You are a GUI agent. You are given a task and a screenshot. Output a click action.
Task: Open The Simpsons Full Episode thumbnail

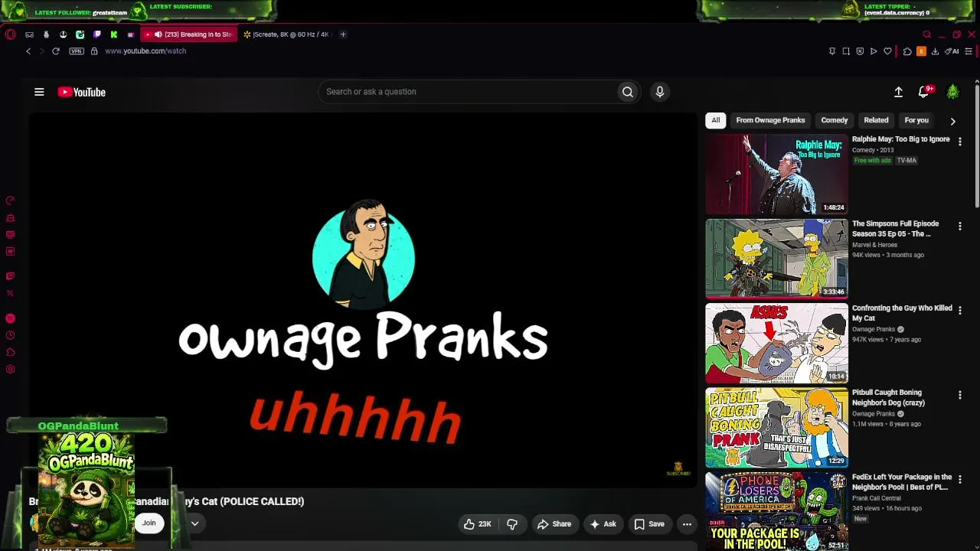click(776, 259)
